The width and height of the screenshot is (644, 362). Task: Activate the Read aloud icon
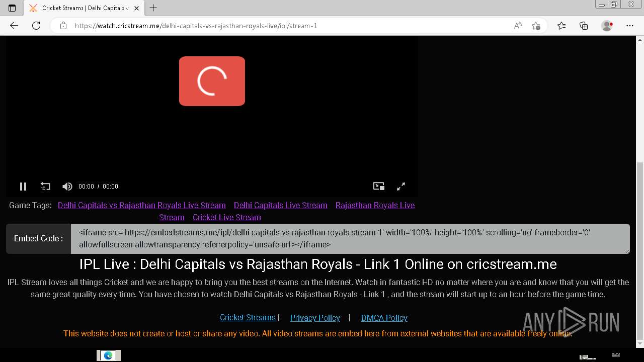coord(518,26)
